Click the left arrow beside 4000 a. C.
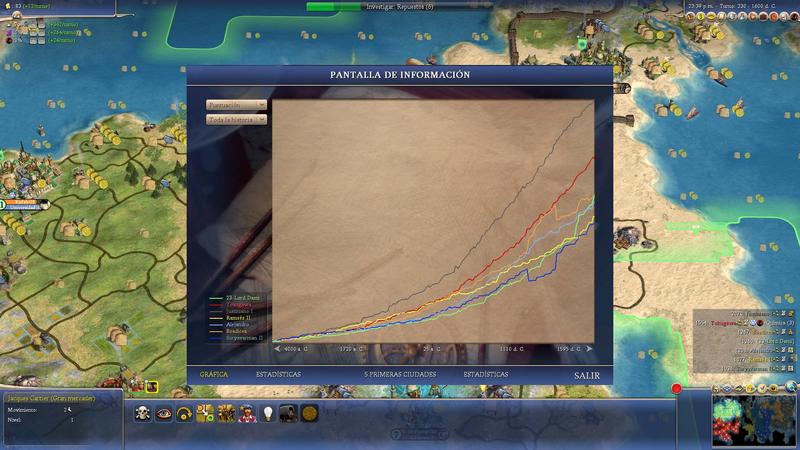The width and height of the screenshot is (800, 450). pos(277,349)
